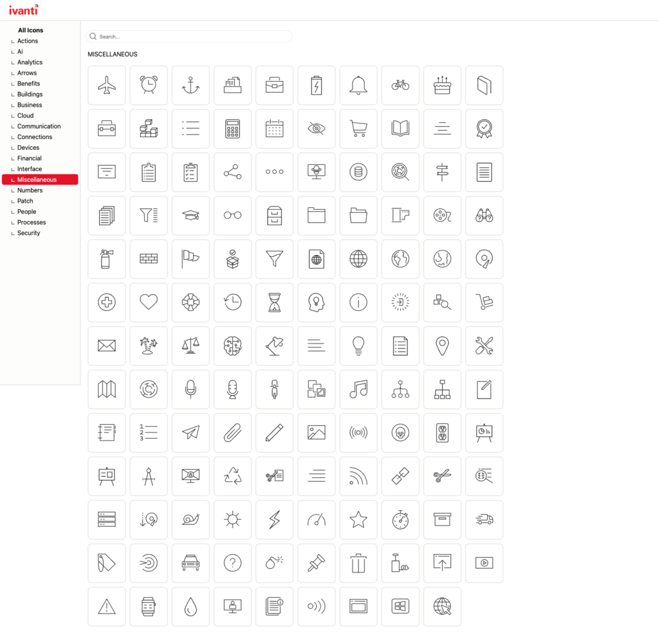Click the warning triangle icon
The height and width of the screenshot is (644, 659).
pyautogui.click(x=106, y=606)
